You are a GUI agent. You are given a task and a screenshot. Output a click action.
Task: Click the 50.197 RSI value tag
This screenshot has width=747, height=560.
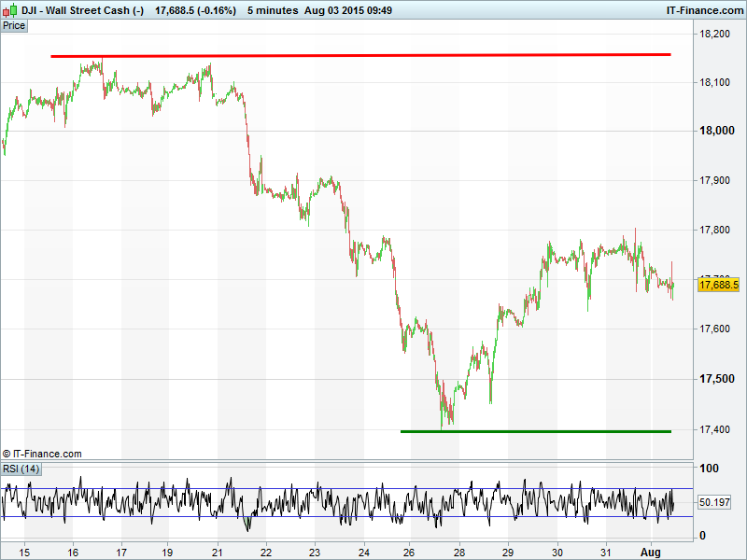[714, 502]
